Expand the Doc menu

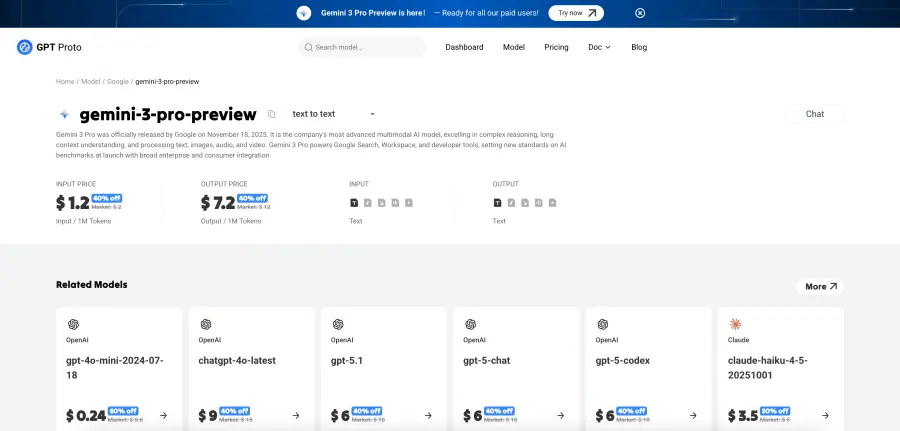tap(599, 47)
